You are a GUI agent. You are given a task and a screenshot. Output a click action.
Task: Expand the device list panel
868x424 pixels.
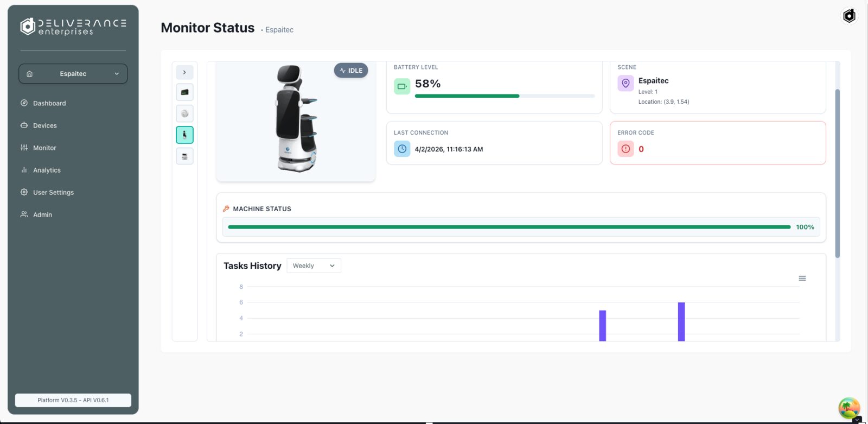[x=184, y=72]
